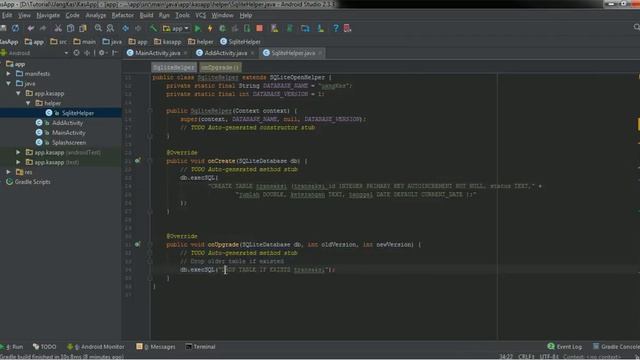
Task: Click the Paste toolbar icon
Action: pyautogui.click(x=83, y=28)
